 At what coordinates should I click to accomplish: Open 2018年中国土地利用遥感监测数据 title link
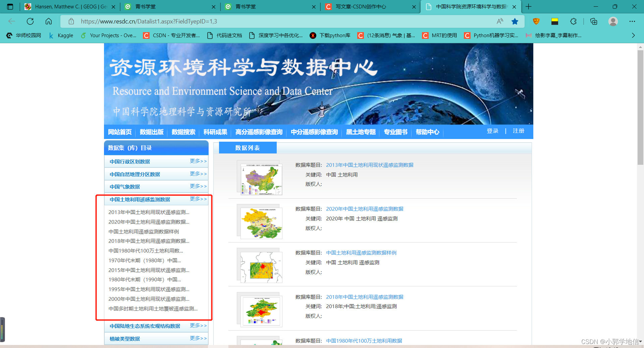click(365, 297)
